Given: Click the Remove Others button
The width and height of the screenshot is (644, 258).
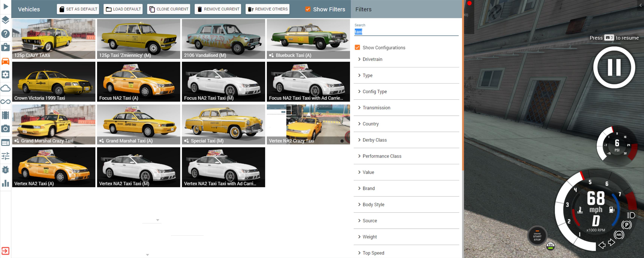Looking at the screenshot, I should [268, 9].
